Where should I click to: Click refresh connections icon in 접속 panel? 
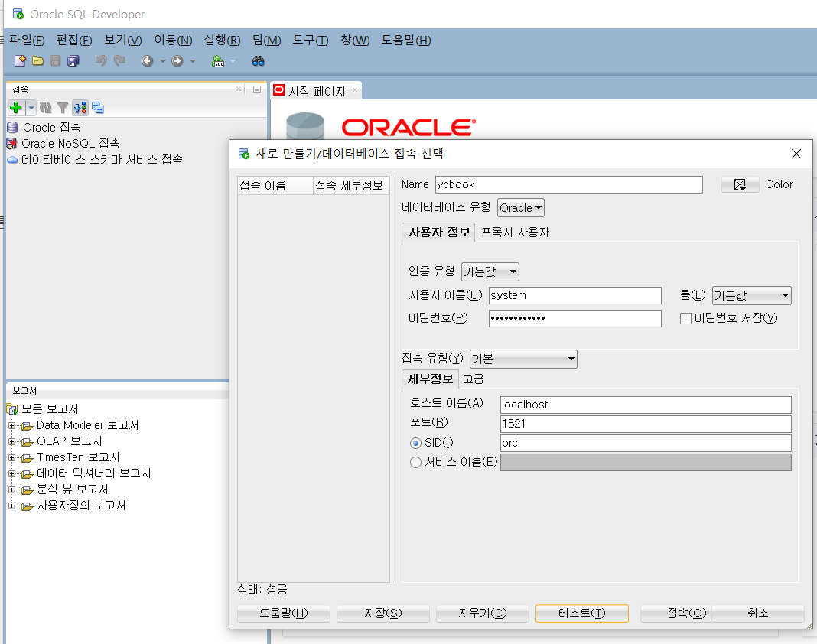click(x=46, y=108)
